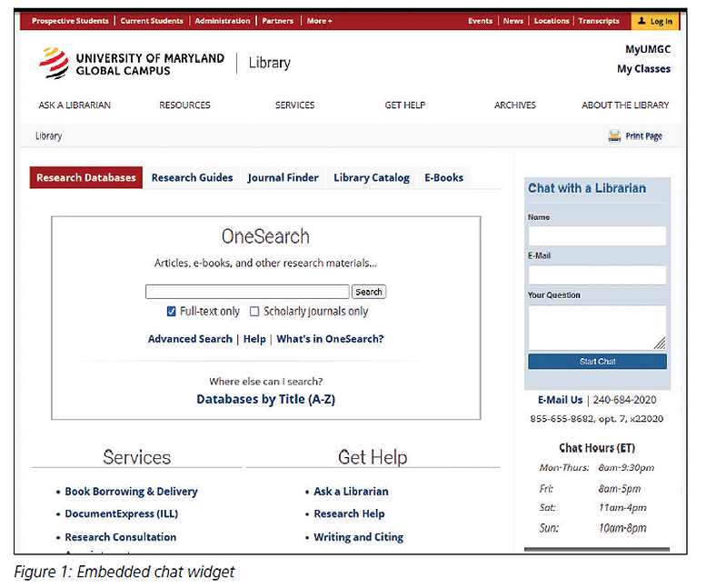
Task: Open the Resources nav menu
Action: 184,105
